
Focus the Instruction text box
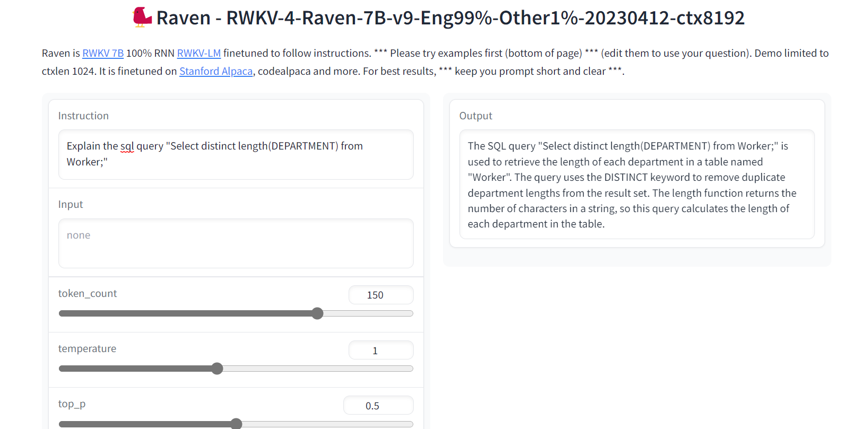(x=236, y=154)
